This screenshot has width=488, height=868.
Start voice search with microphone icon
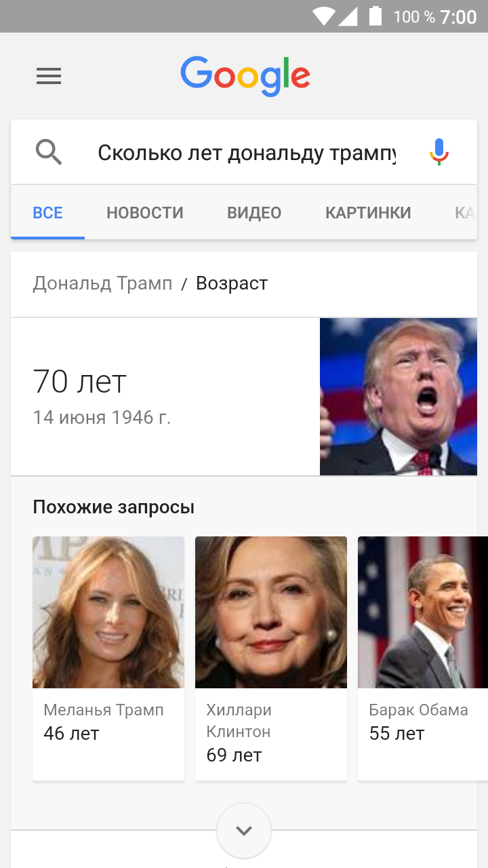[x=439, y=153]
